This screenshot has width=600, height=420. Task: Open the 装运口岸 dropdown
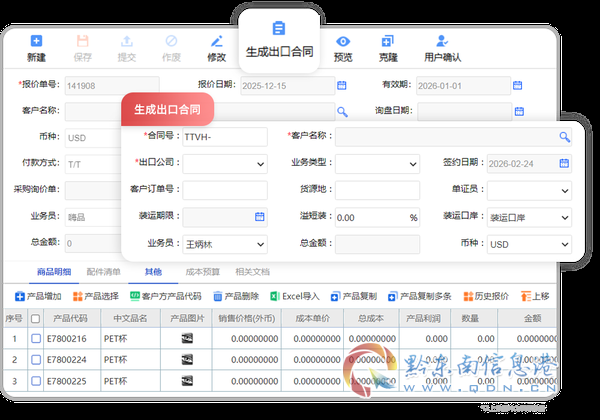click(x=529, y=218)
